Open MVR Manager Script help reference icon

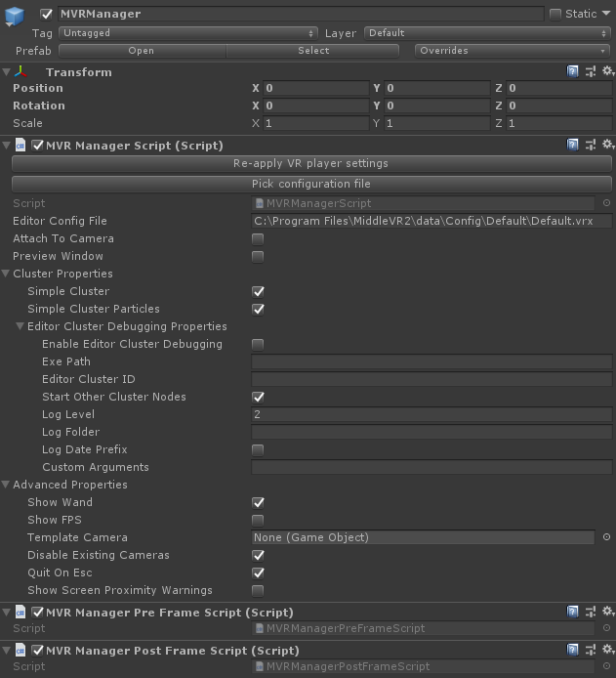coord(572,145)
